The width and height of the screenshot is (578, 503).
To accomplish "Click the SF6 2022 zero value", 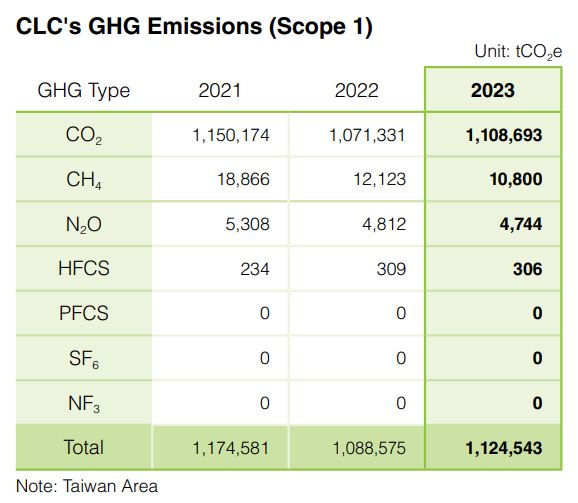I will tap(401, 358).
